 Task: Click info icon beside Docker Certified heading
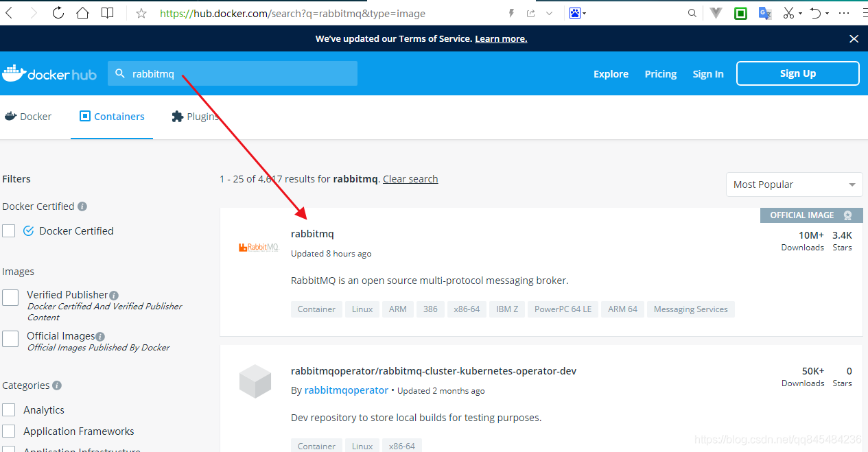coord(82,206)
